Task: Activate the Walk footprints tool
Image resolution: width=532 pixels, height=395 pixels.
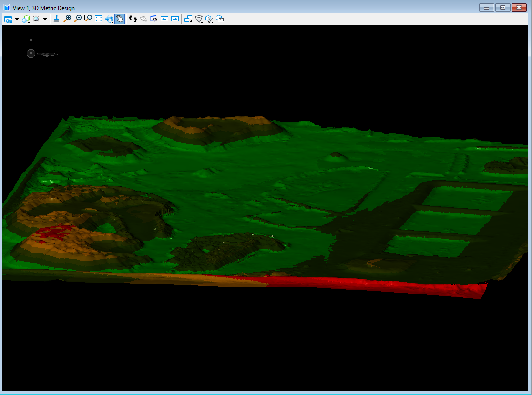Action: click(x=133, y=19)
